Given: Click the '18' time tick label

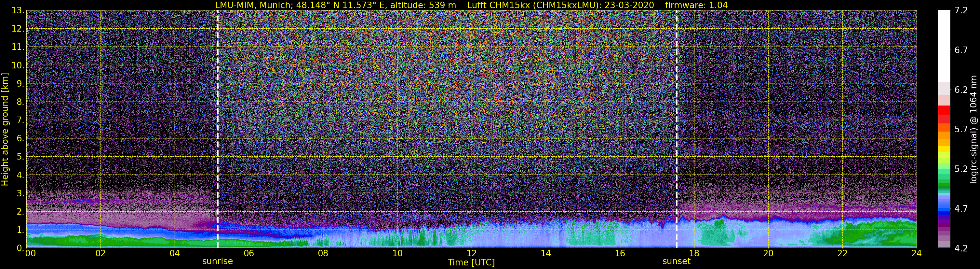Looking at the screenshot, I should [694, 253].
